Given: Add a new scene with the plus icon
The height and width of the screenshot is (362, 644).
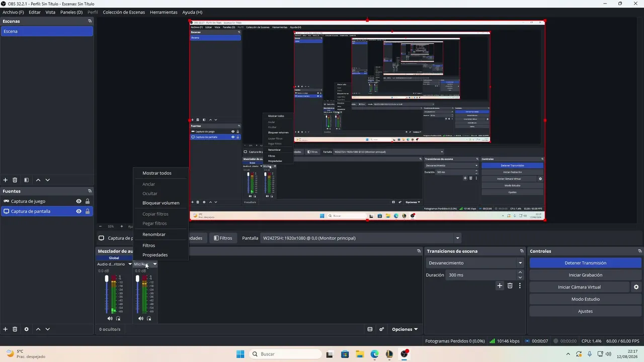Looking at the screenshot, I should click(6, 180).
